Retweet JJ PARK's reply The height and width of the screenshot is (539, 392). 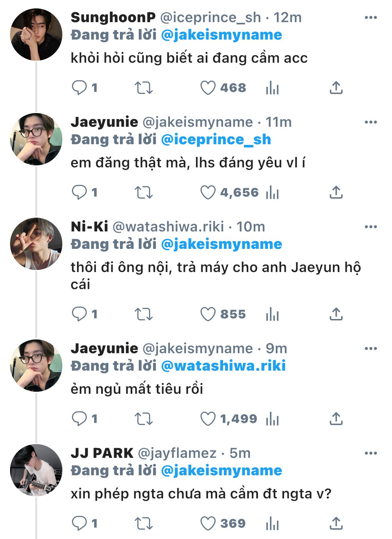pos(144,524)
